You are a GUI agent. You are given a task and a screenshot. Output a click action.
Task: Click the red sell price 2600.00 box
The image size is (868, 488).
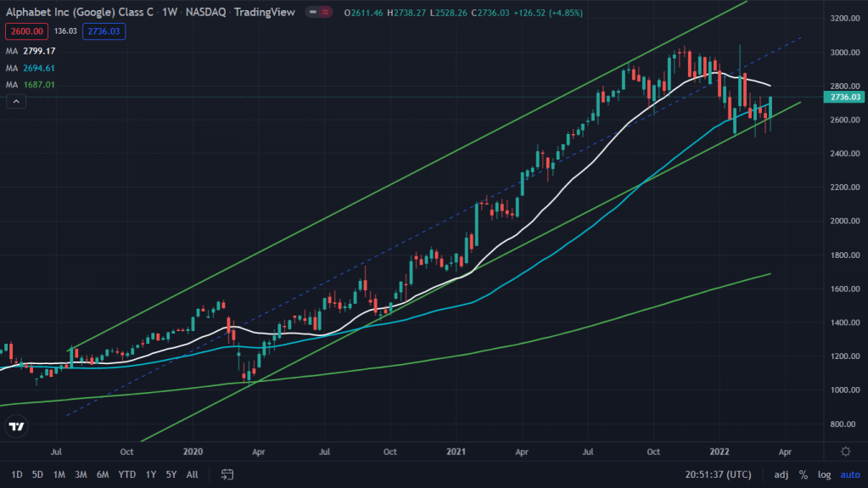pyautogui.click(x=25, y=31)
